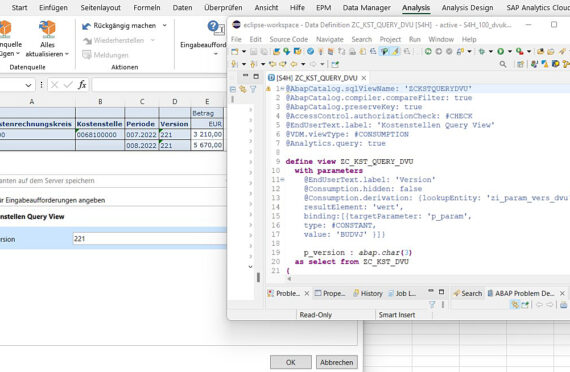Screen dimensions: 570x372
Task: Open the Rückgängig machen dropdown arrow
Action: (165, 25)
